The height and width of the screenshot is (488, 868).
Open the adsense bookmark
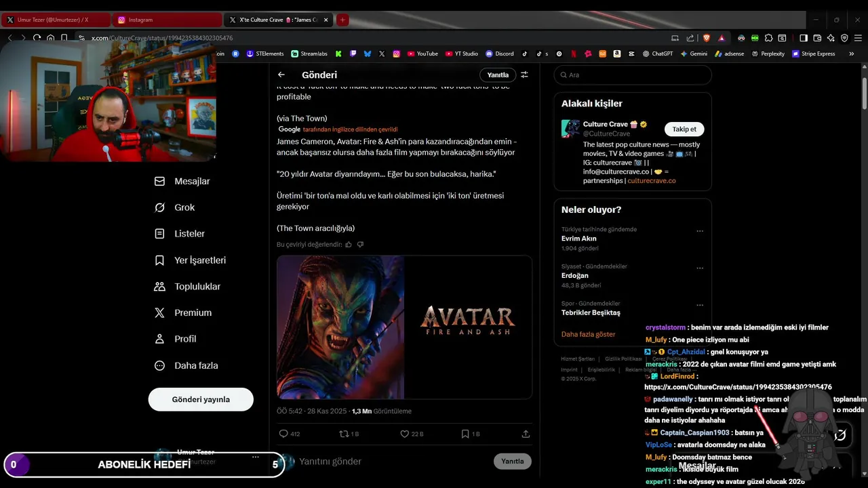(x=730, y=54)
